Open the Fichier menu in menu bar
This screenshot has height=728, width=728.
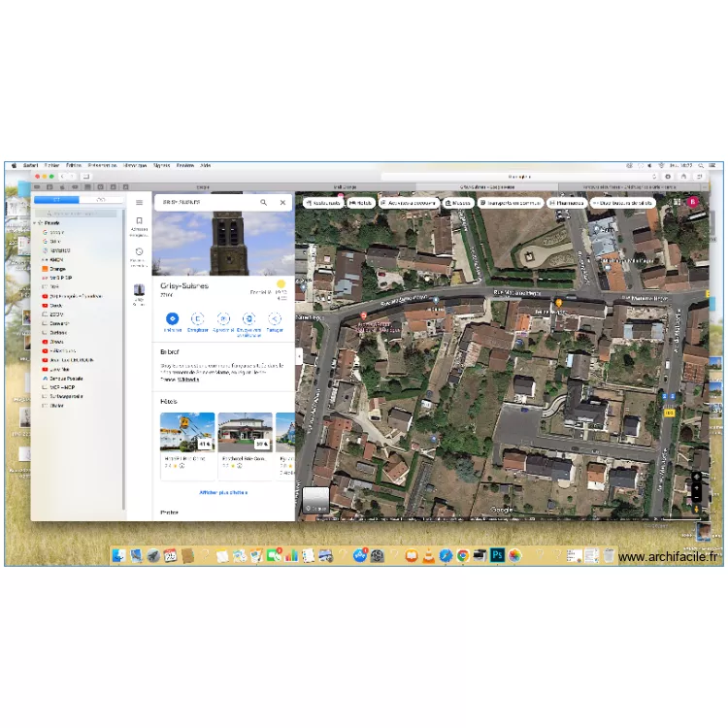click(x=49, y=166)
